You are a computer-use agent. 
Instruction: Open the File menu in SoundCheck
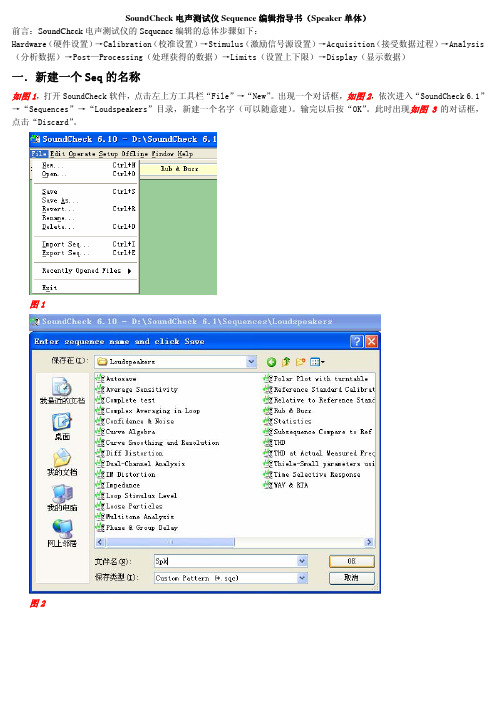39,154
